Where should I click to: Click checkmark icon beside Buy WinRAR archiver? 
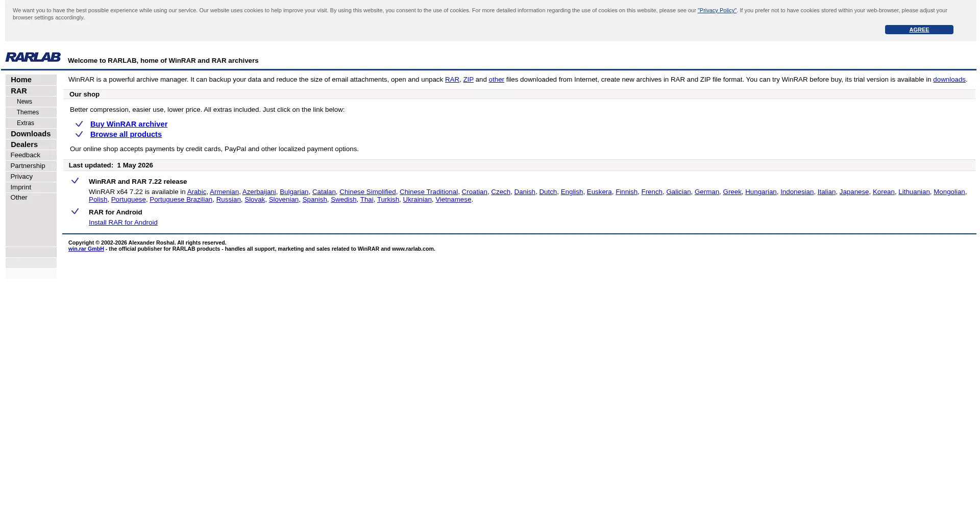[x=79, y=124]
